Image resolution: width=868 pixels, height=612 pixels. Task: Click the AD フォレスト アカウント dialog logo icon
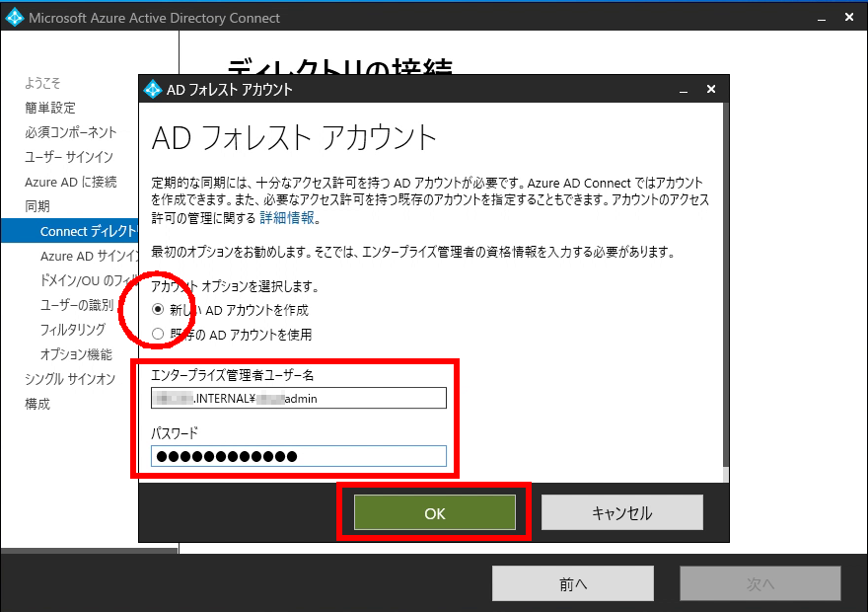152,89
